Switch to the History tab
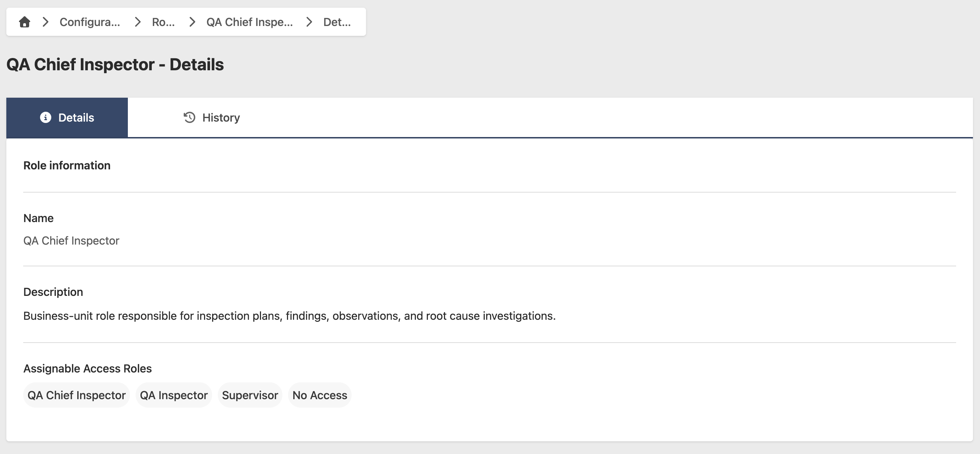The height and width of the screenshot is (454, 980). 211,118
